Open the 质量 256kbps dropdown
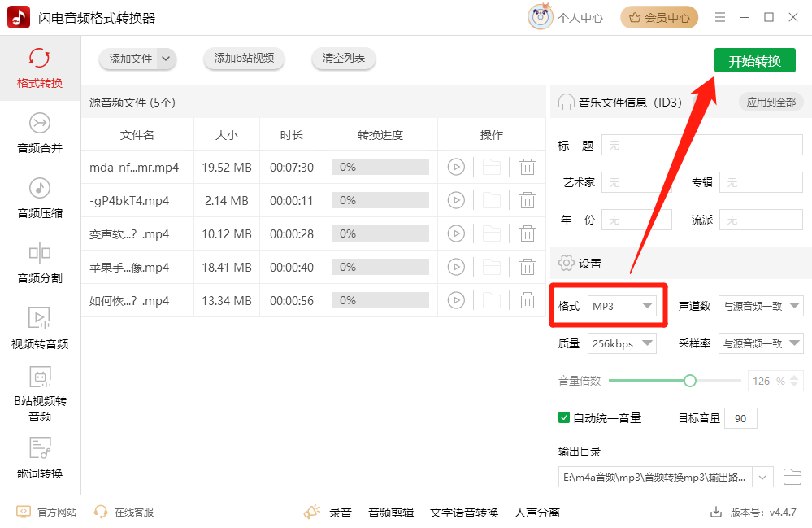812x528 pixels. click(622, 343)
